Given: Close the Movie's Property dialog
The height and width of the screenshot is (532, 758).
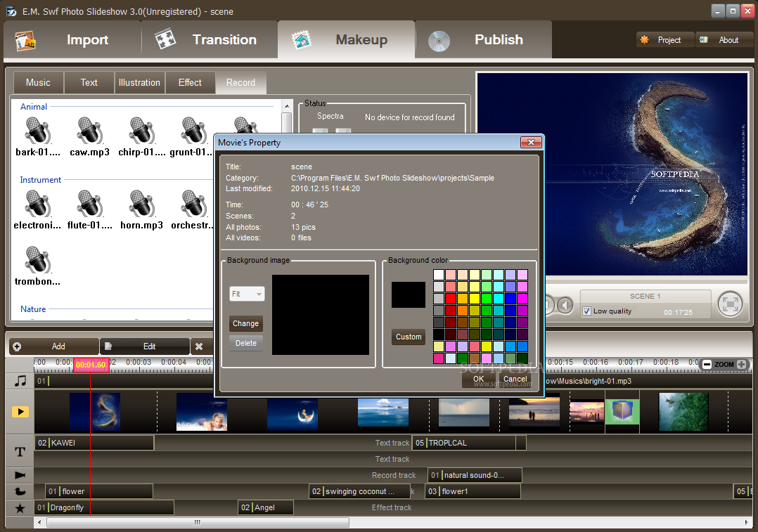Looking at the screenshot, I should [x=531, y=142].
